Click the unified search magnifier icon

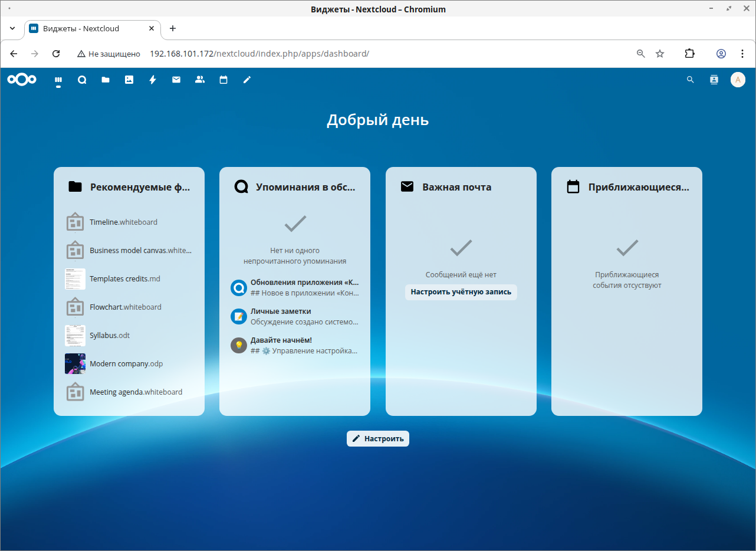tap(691, 80)
